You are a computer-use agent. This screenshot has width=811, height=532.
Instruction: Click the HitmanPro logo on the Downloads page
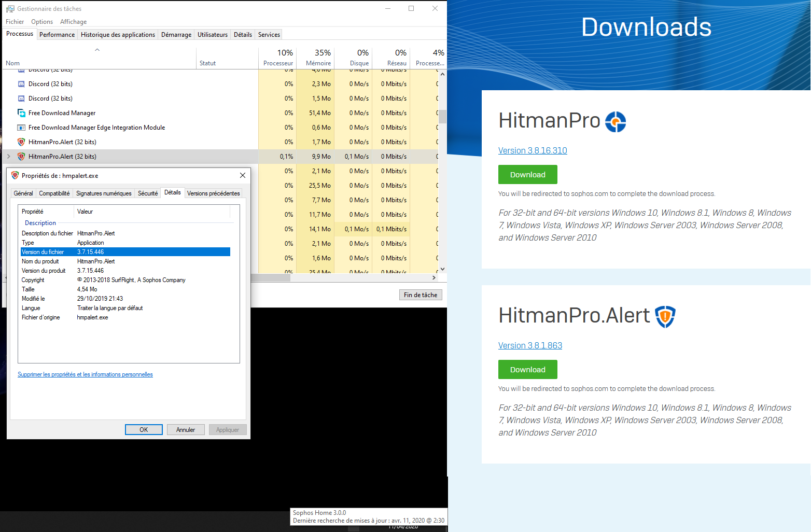[x=616, y=122]
